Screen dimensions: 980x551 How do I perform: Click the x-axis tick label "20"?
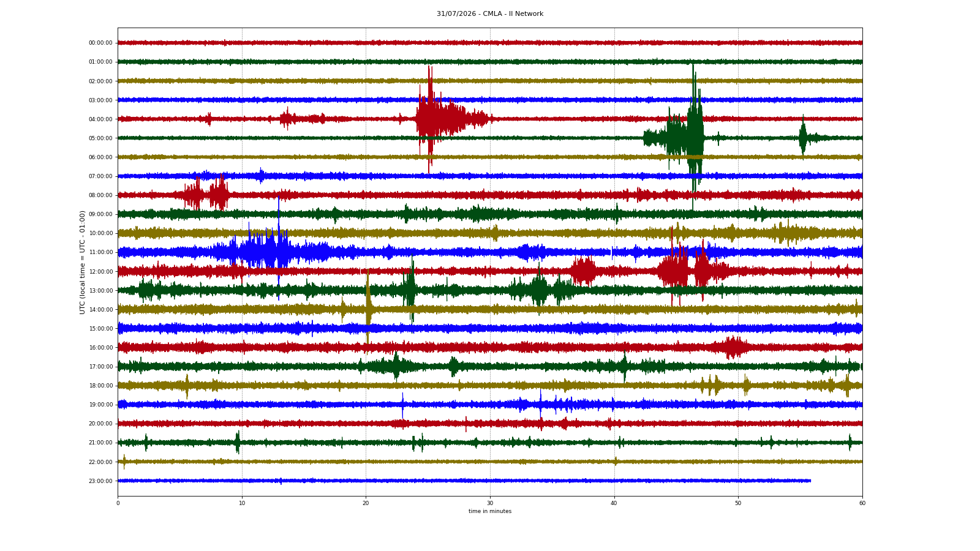pyautogui.click(x=366, y=503)
